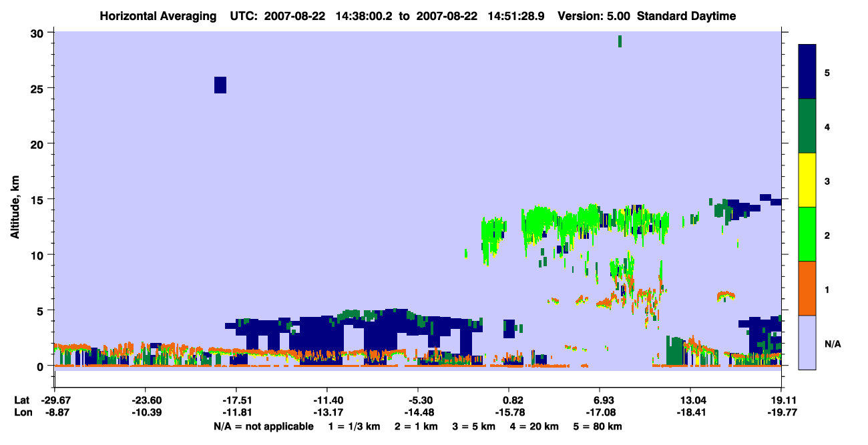Click latitude value -23.60

(x=145, y=400)
